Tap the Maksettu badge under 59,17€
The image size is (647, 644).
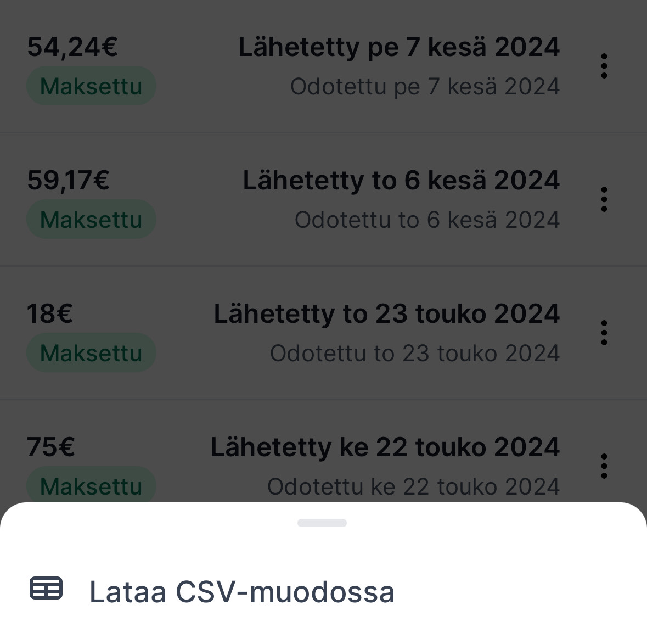click(x=91, y=219)
